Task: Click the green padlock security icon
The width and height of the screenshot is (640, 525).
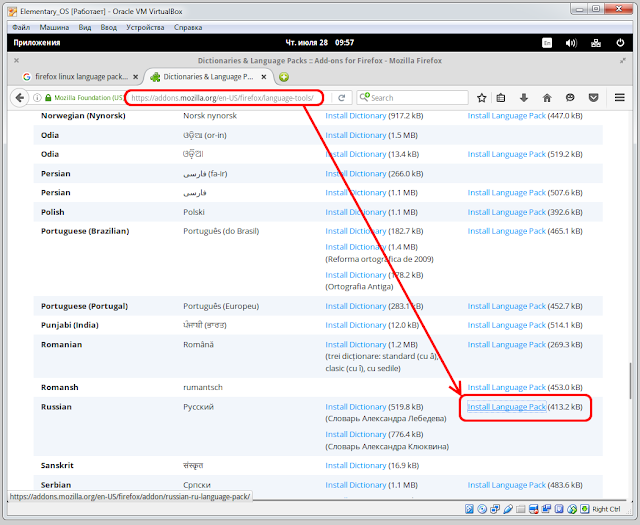Action: pyautogui.click(x=48, y=98)
